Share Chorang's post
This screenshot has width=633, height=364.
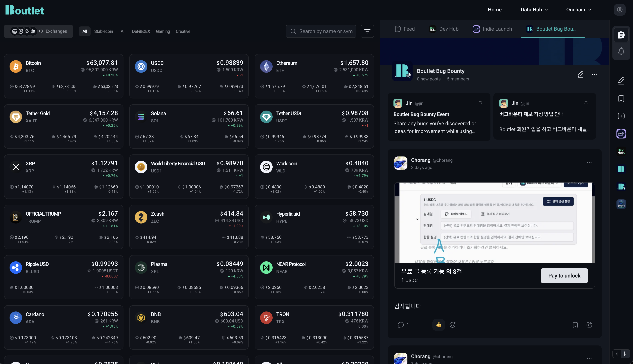coord(589,325)
